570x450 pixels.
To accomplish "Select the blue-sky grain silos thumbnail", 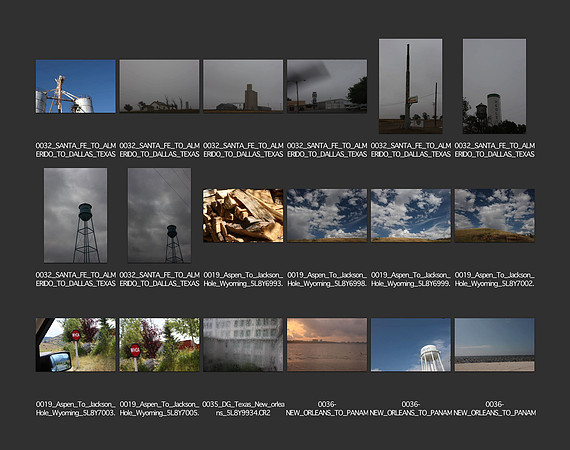I will (76, 87).
